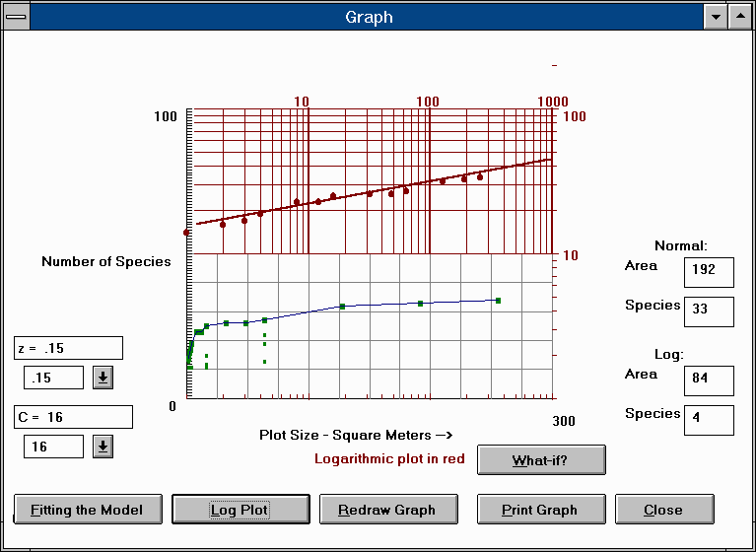
Task: Open the window control menu box
Action: click(16, 17)
